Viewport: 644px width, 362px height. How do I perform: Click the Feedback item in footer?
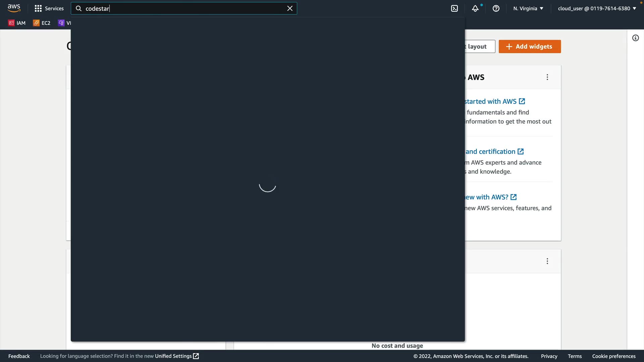pos(19,356)
